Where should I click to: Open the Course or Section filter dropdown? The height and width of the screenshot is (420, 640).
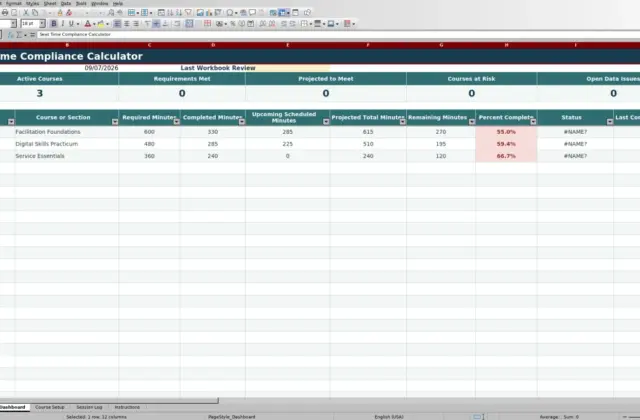pos(115,122)
